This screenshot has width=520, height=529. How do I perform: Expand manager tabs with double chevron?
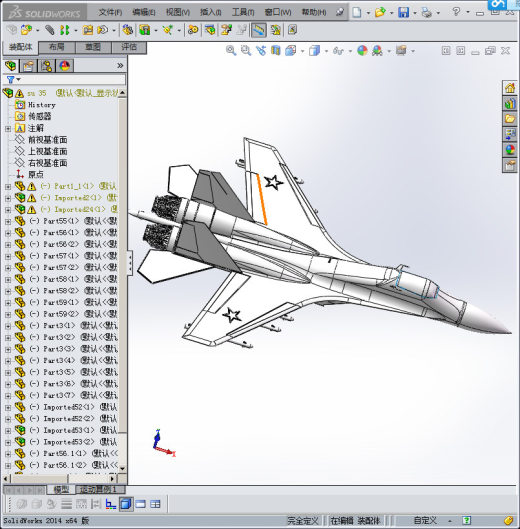120,65
